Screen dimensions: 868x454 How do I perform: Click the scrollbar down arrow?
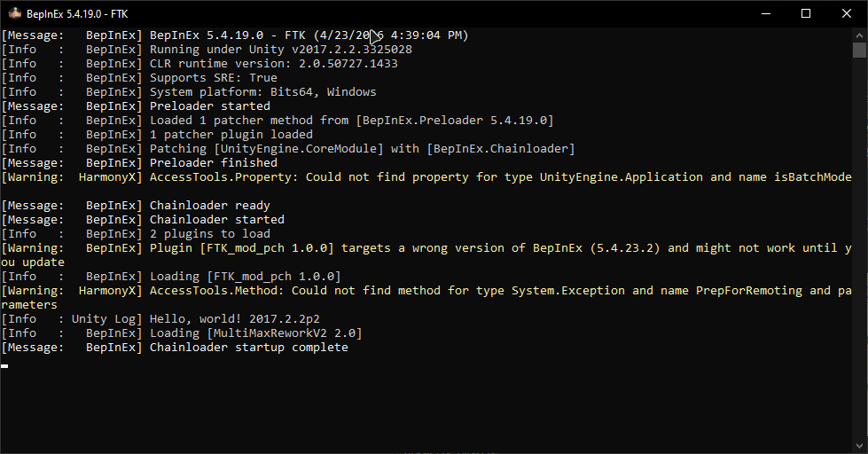(x=859, y=446)
